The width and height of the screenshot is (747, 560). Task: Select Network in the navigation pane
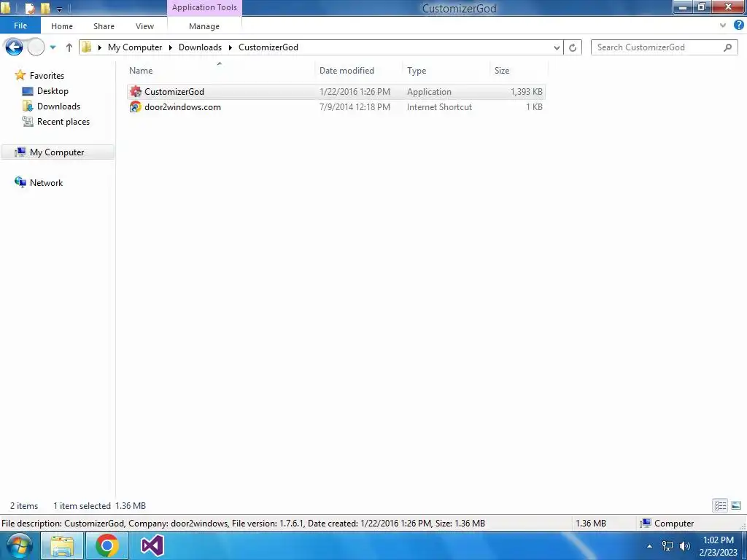tap(46, 182)
